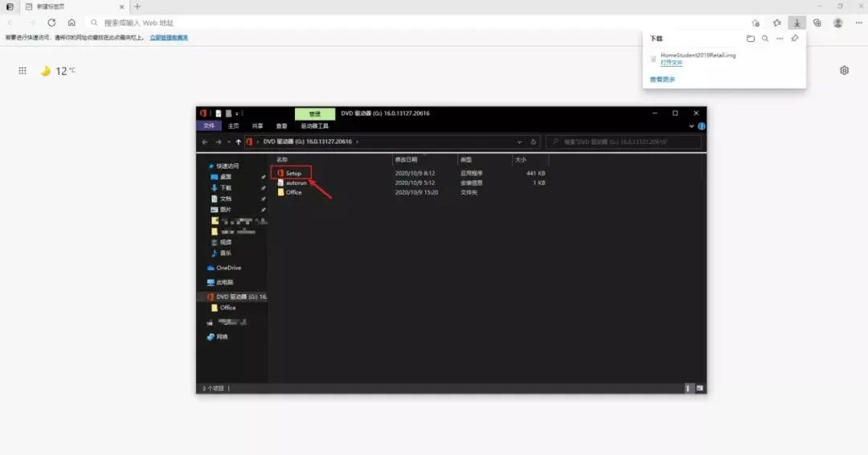Open 快速访问 in navigation pane
This screenshot has width=868, height=455.
223,166
